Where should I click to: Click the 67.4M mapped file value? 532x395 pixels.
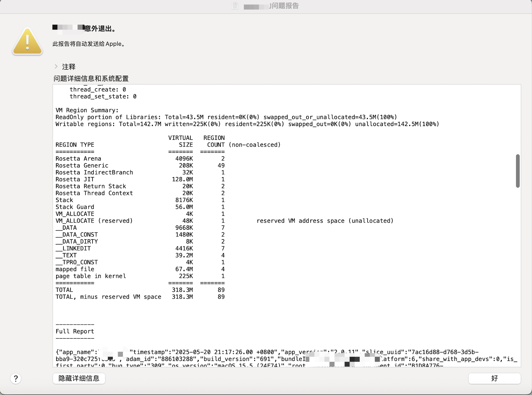184,269
